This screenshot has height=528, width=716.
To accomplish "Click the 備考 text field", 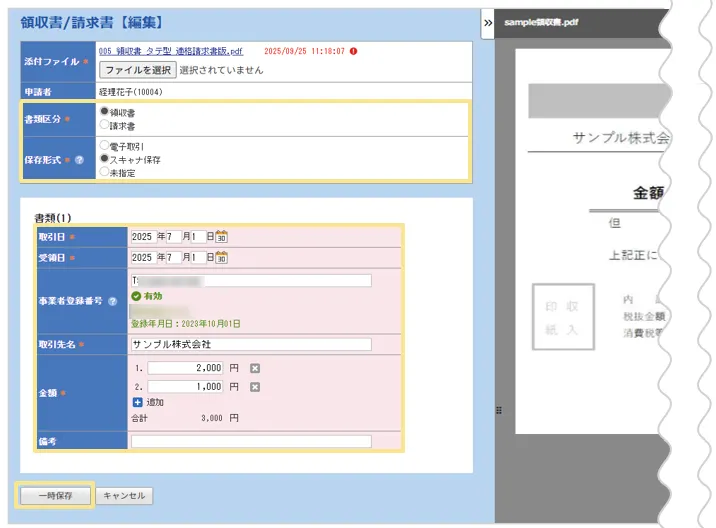I will coord(250,441).
